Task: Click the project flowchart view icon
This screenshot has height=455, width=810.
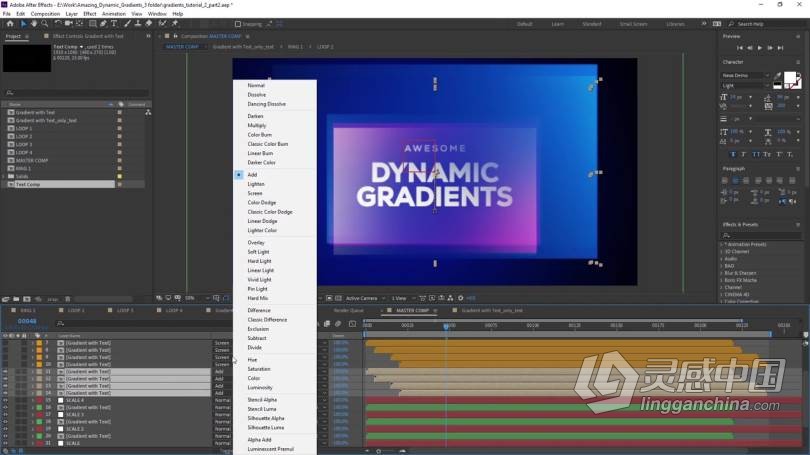Action: [148, 112]
